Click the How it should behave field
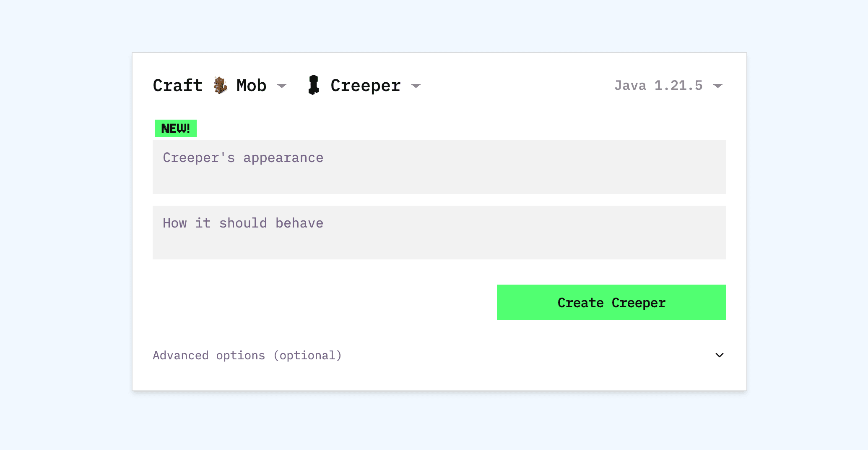 [439, 232]
